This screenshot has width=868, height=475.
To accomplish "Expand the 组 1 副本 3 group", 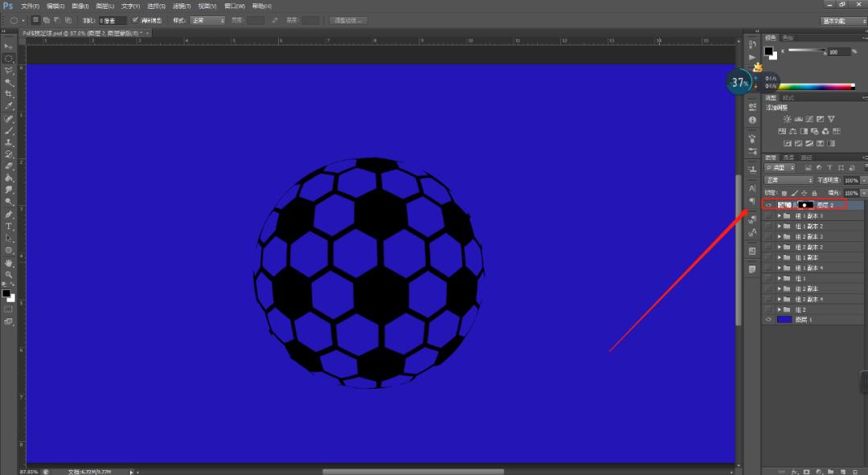I will coord(779,216).
